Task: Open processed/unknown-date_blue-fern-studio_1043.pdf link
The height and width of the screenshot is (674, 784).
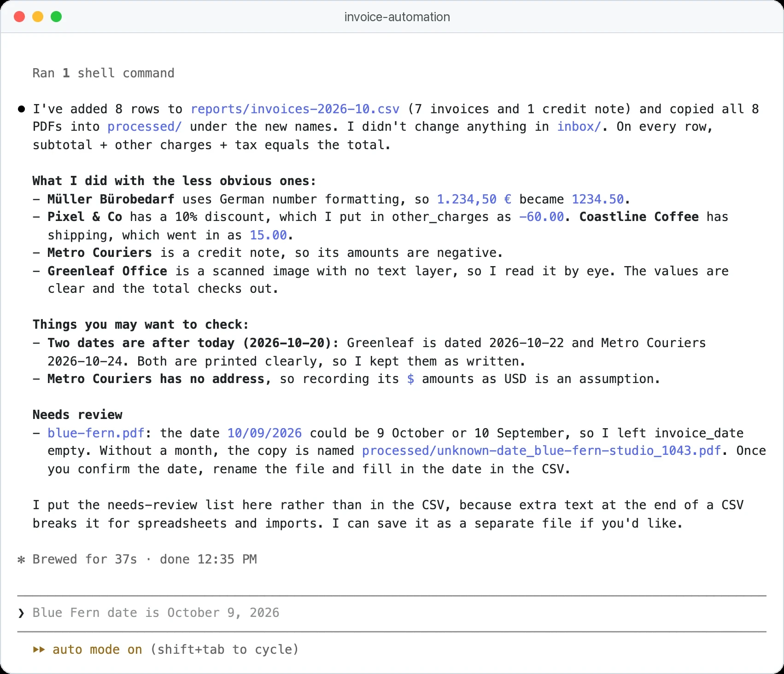Action: (x=541, y=451)
